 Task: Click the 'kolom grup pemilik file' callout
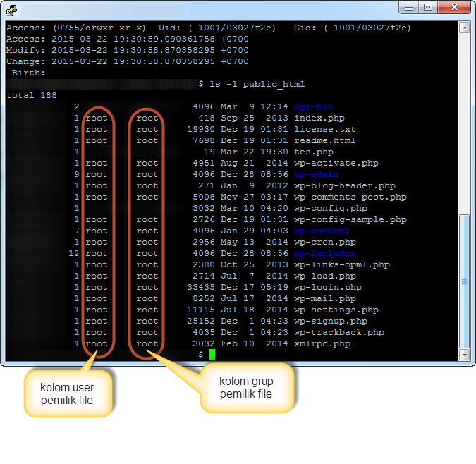[x=246, y=388]
